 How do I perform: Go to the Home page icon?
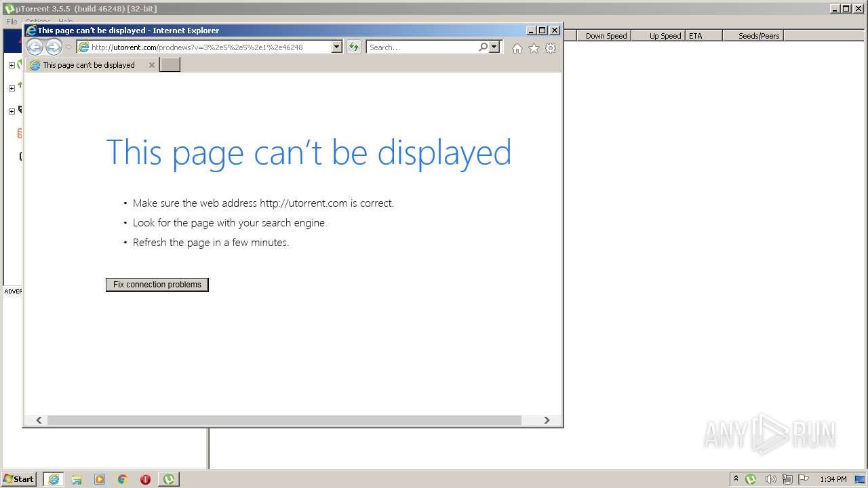pos(517,48)
